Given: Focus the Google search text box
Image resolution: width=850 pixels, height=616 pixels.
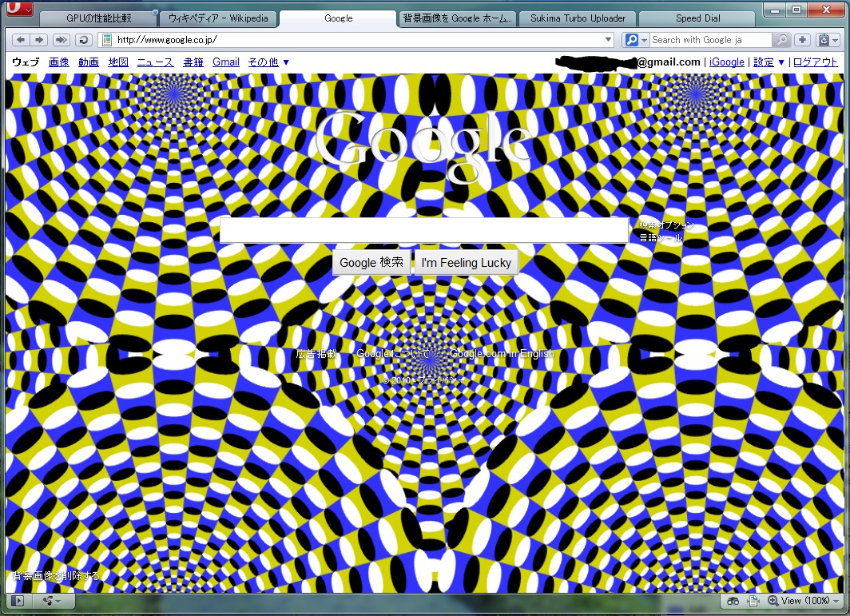Looking at the screenshot, I should tap(424, 230).
